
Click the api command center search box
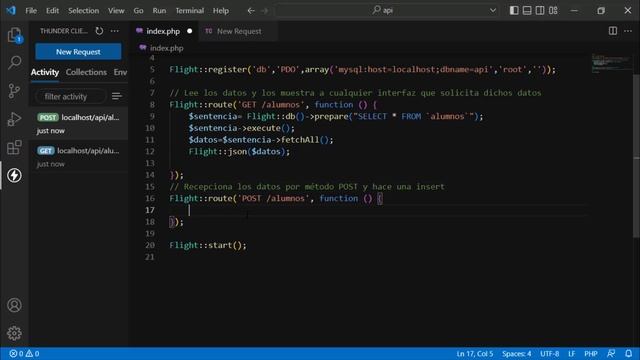(387, 11)
